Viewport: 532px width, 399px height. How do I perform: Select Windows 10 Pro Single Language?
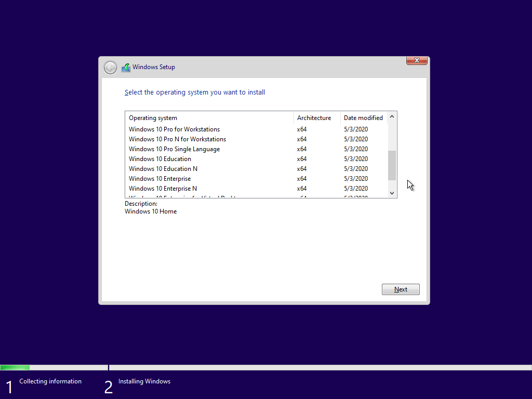(x=256, y=149)
